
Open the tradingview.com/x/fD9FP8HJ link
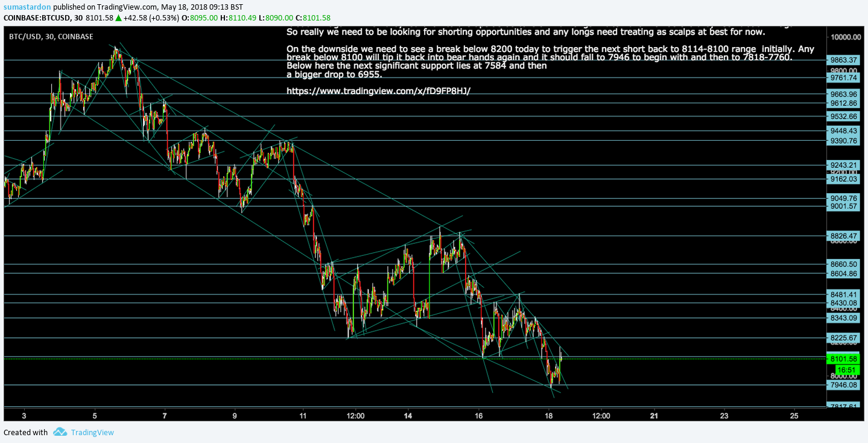[378, 91]
